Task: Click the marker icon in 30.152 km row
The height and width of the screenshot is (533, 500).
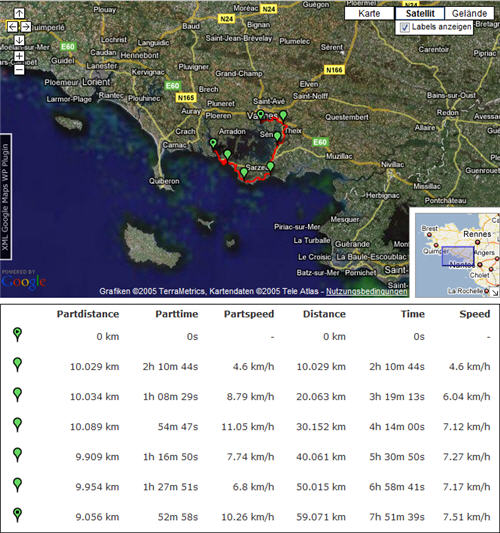Action: point(17,425)
